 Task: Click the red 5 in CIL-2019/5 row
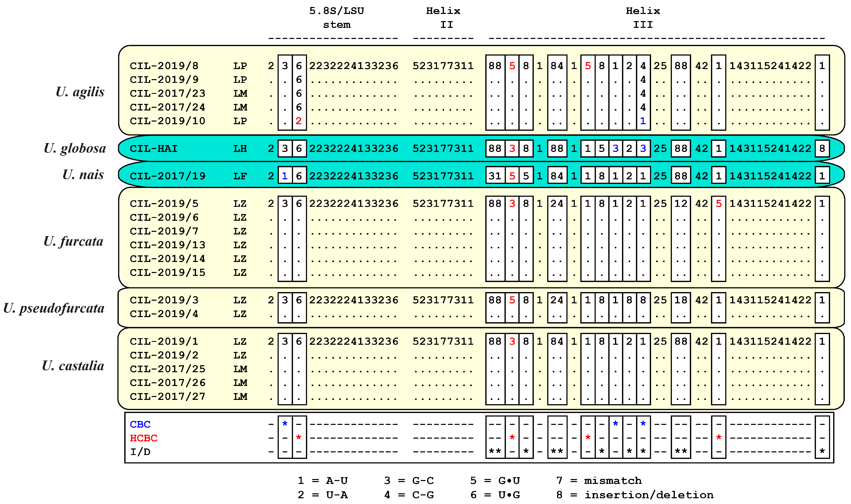[x=719, y=204]
